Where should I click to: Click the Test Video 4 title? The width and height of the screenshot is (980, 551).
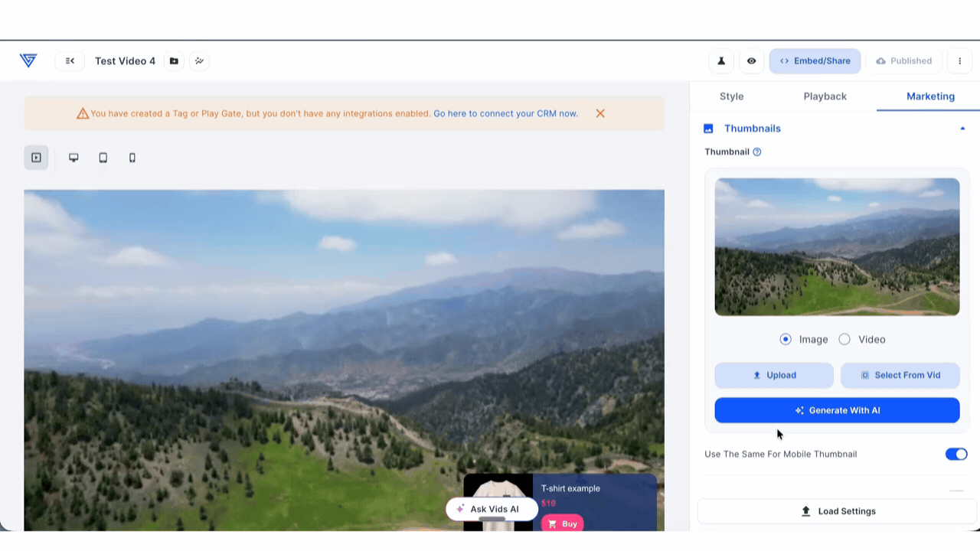click(x=125, y=60)
